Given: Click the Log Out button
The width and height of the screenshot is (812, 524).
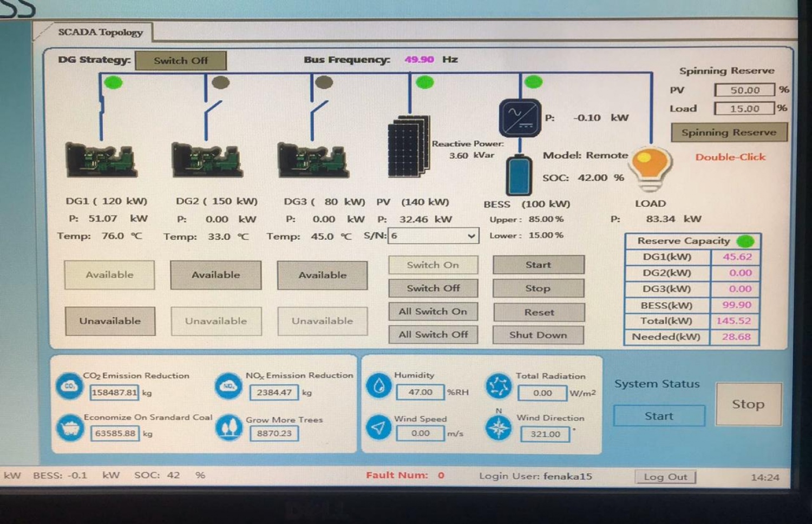Looking at the screenshot, I should 665,477.
